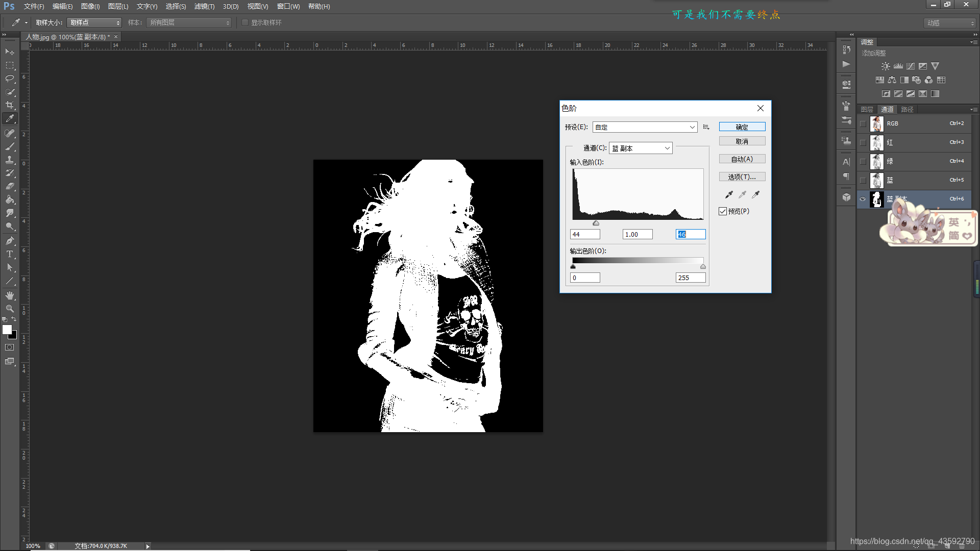This screenshot has width=980, height=551.
Task: Open the 滤镜(T) filter menu
Action: coord(204,7)
